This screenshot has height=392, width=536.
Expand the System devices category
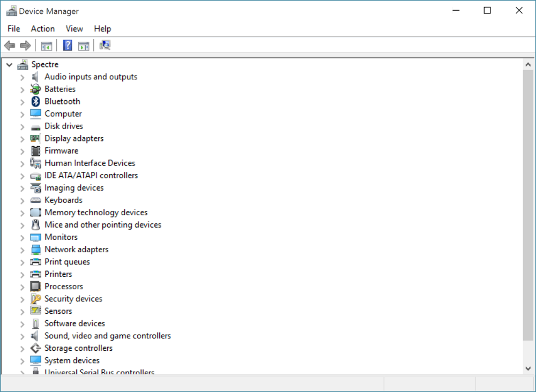coord(22,360)
